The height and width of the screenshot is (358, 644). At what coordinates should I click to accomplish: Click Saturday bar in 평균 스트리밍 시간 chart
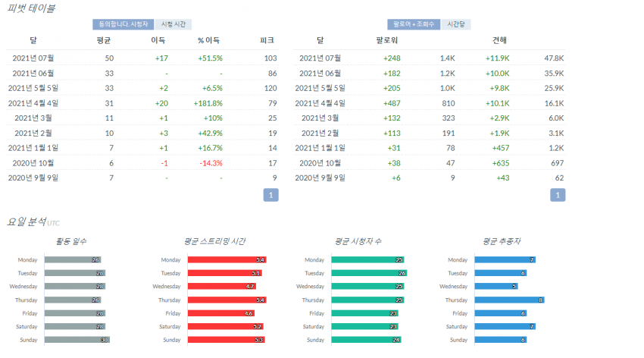[226, 326]
